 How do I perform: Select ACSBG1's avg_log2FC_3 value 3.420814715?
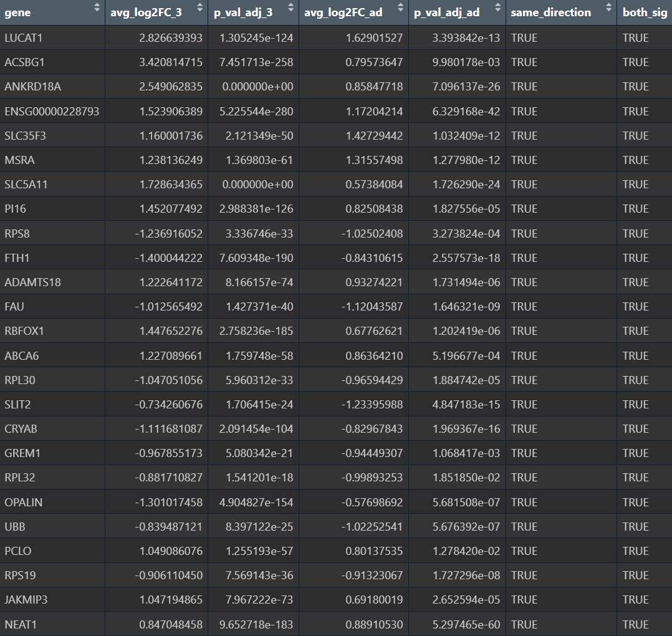click(x=168, y=62)
